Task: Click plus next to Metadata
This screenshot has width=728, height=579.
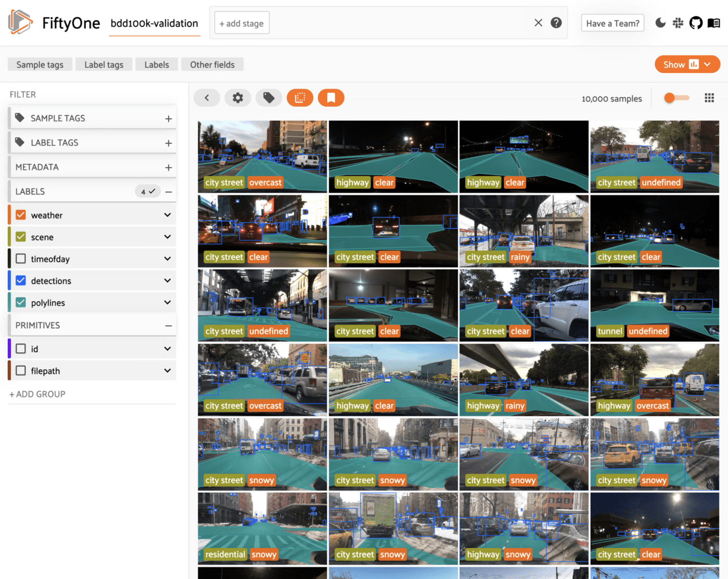Action: (x=168, y=168)
